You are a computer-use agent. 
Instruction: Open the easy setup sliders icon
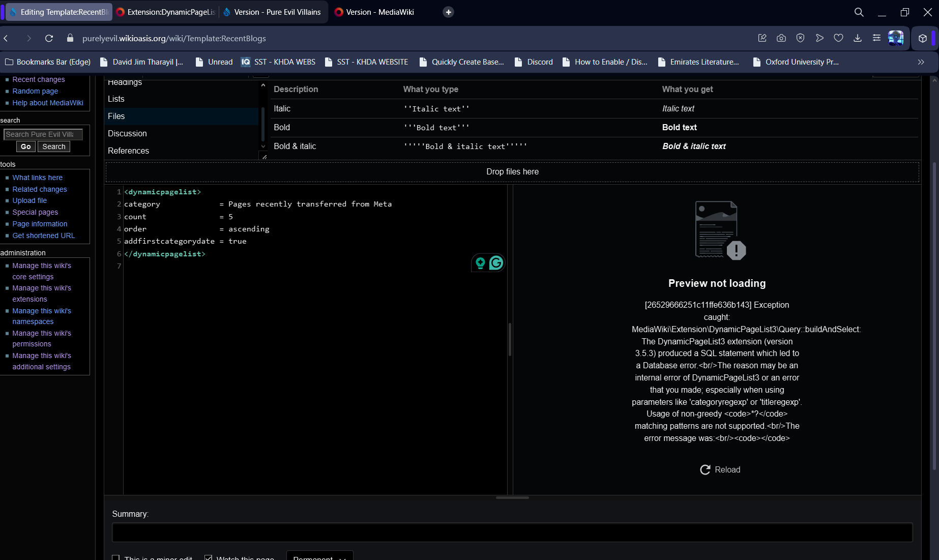pyautogui.click(x=876, y=38)
